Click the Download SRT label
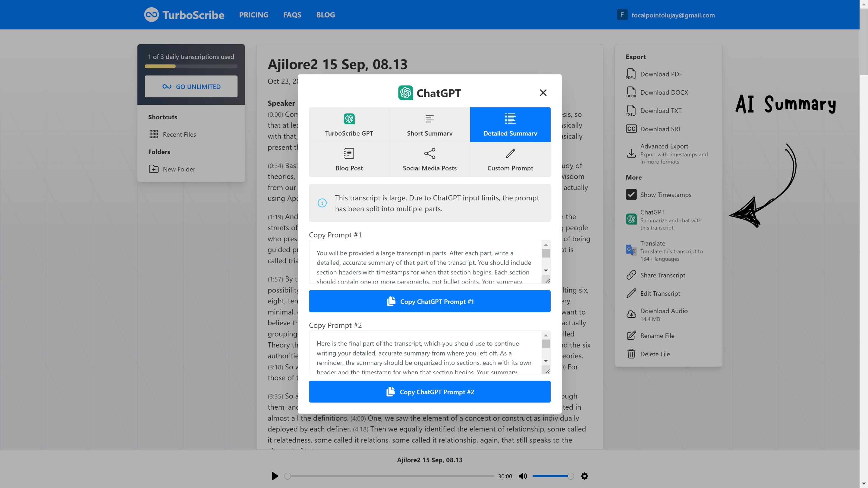Image resolution: width=868 pixels, height=488 pixels. [660, 129]
